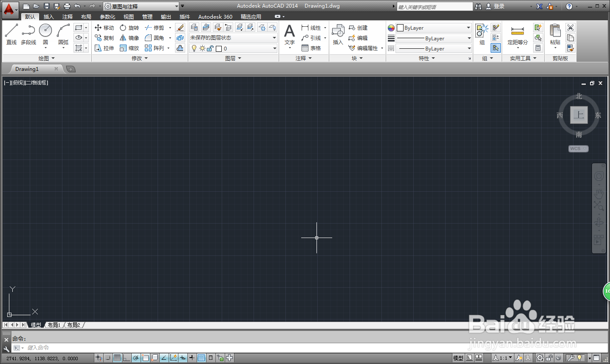Click the Insert block (插入) icon
Image resolution: width=610 pixels, height=364 pixels.
point(338,34)
